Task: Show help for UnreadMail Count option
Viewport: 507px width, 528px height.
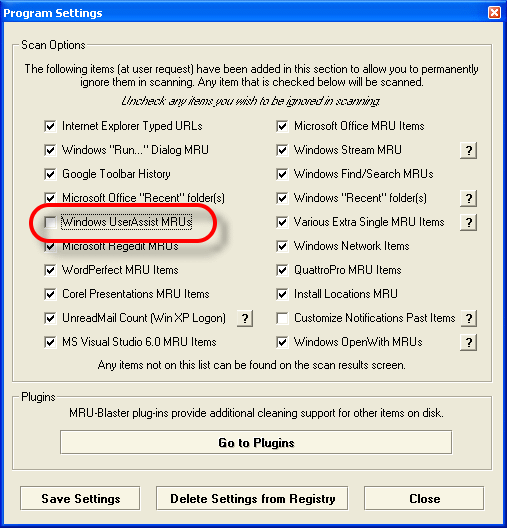Action: (x=245, y=318)
